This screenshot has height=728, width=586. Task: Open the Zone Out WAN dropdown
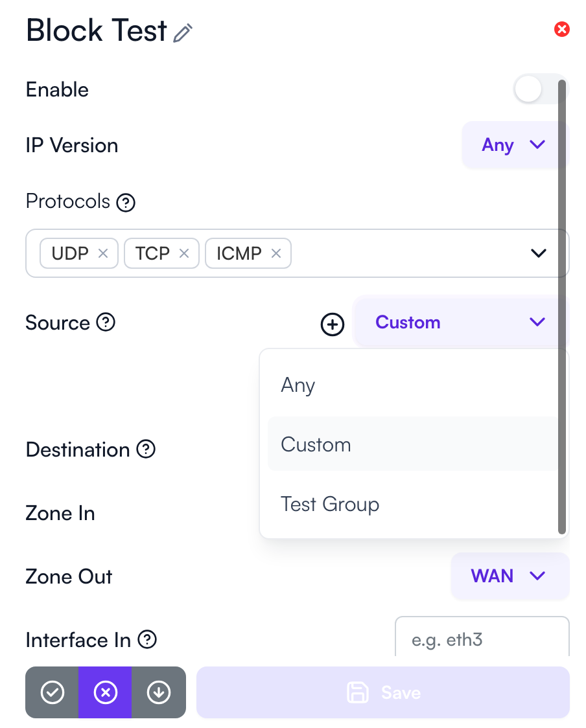point(510,576)
